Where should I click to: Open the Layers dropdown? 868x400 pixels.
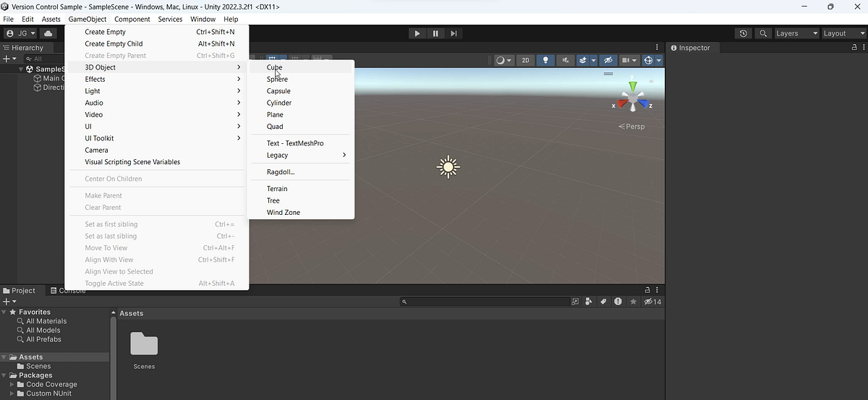click(796, 33)
